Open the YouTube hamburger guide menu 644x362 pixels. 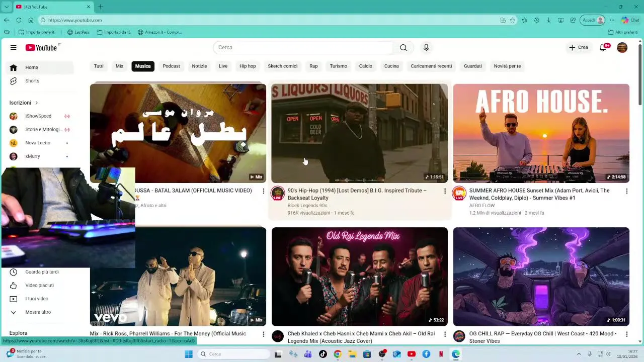(x=14, y=47)
